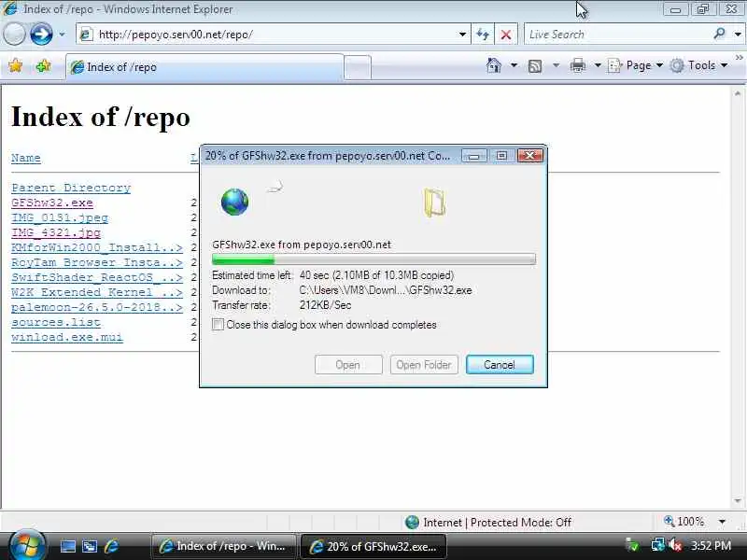This screenshot has height=560, width=747.
Task: Click the green safely-remove tray icon
Action: click(633, 545)
